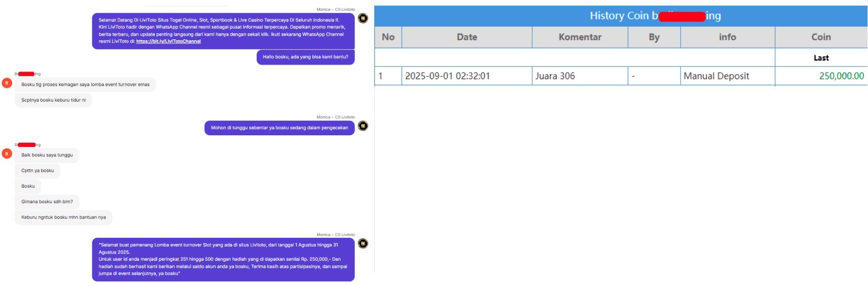Select the 'Cpttn ya bosku' message
Image resolution: width=868 pixels, height=286 pixels.
37,171
